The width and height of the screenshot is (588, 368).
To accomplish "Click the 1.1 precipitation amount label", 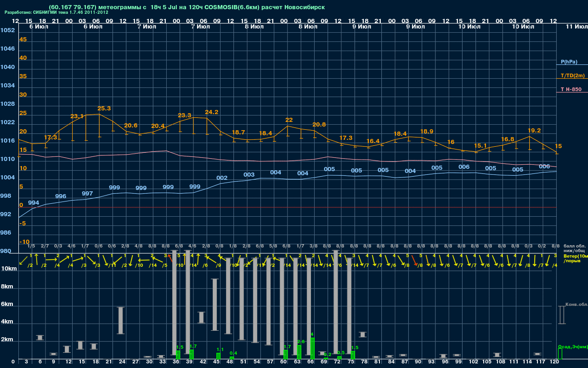I will coord(220,350).
